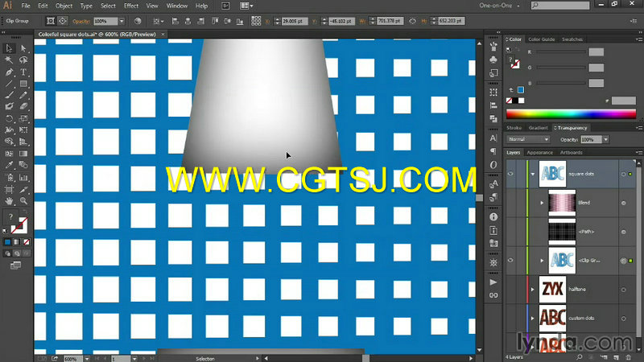Toggle visibility column for Blend sublayer
Image resolution: width=644 pixels, height=362 pixels.
tap(510, 203)
